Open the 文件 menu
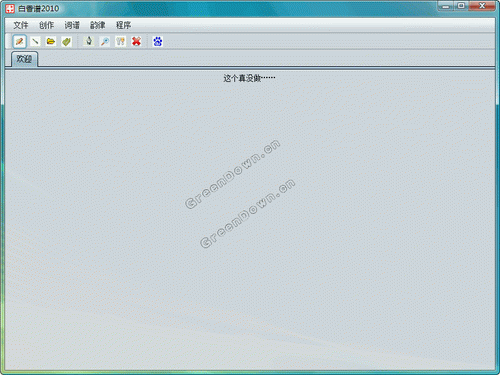This screenshot has height=375, width=500. tap(21, 25)
